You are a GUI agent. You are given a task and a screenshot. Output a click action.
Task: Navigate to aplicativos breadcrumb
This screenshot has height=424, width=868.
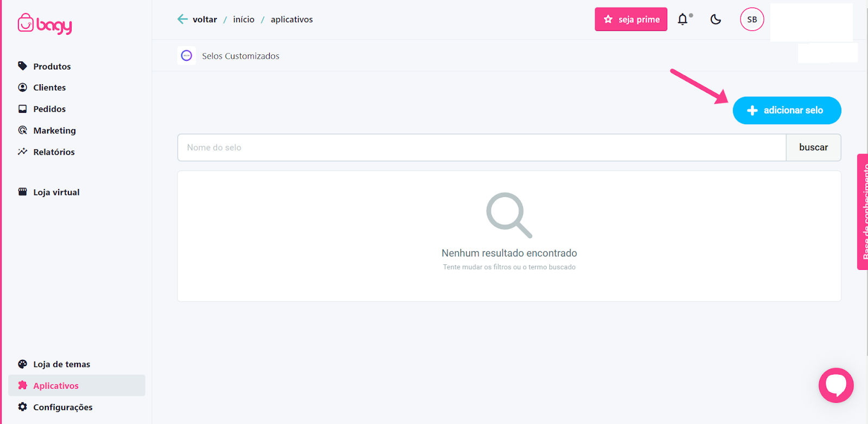point(292,20)
